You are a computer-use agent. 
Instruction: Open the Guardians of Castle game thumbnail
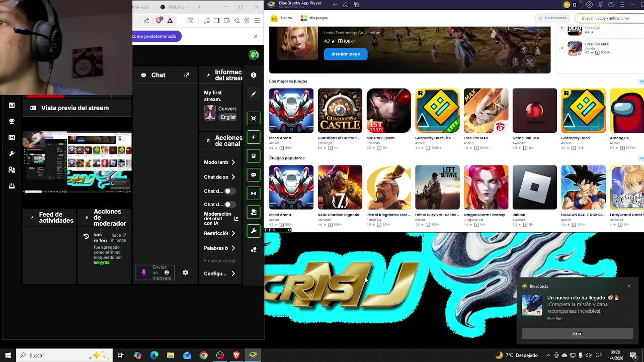point(340,111)
